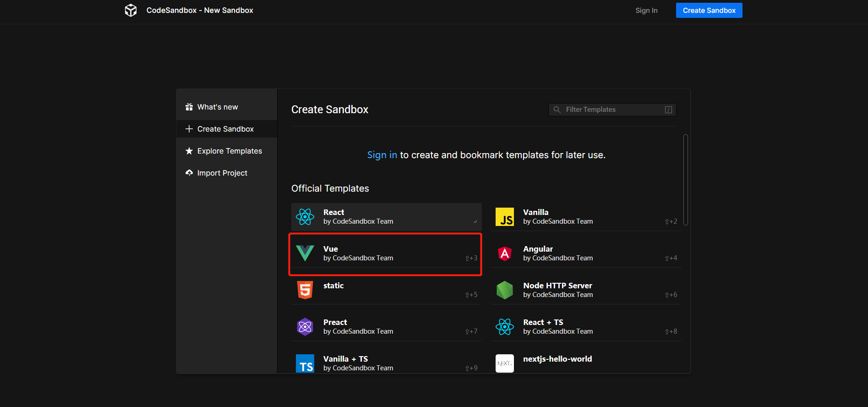Go to Explore Templates

tap(229, 151)
